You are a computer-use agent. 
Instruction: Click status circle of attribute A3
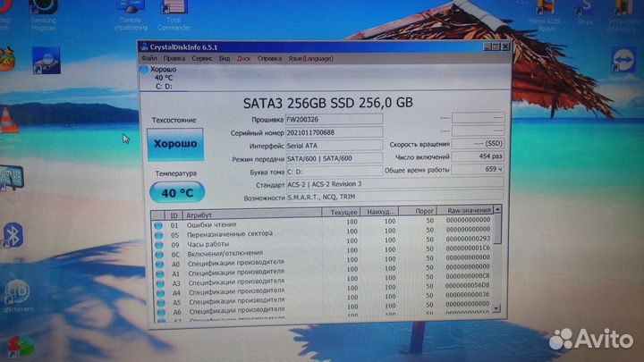(x=160, y=283)
